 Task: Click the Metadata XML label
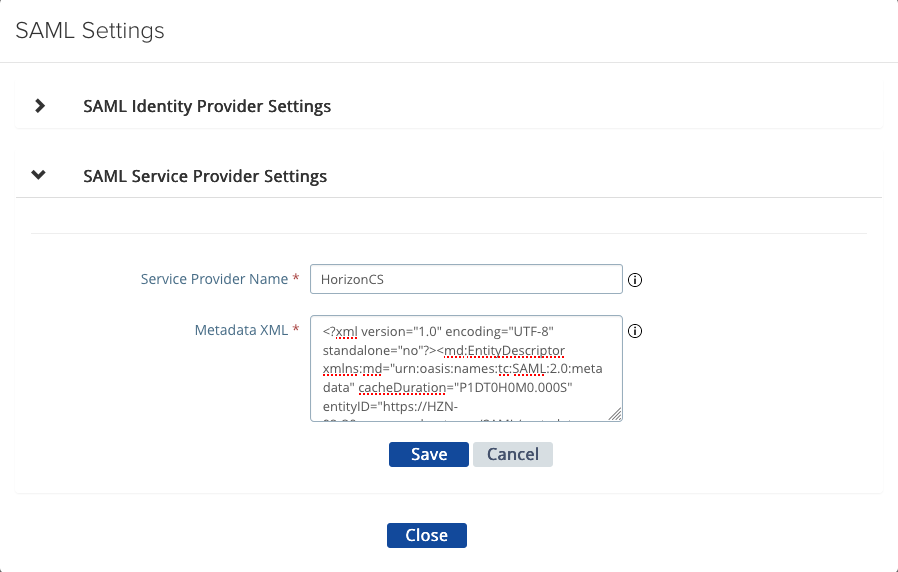pyautogui.click(x=240, y=330)
